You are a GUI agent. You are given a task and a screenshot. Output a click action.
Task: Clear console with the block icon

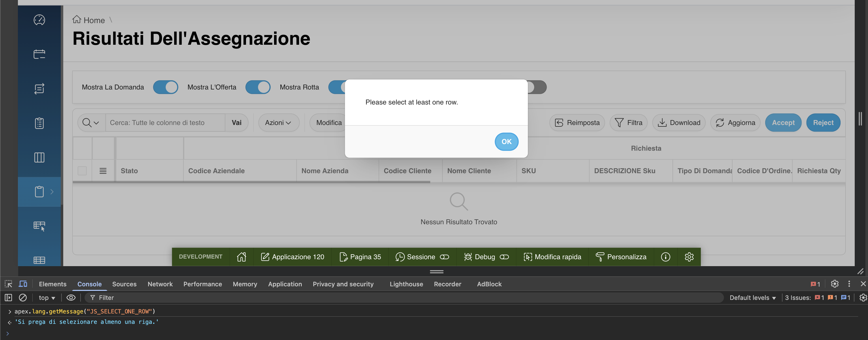click(23, 298)
